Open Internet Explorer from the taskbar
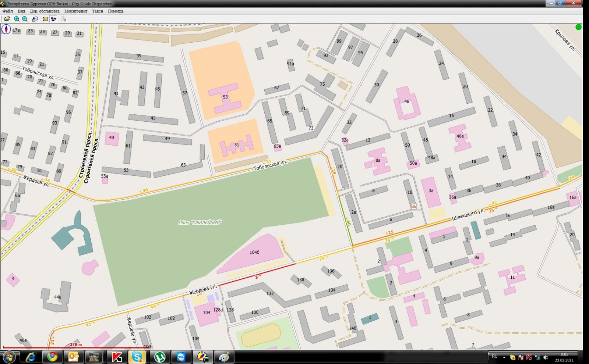Image resolution: width=589 pixels, height=364 pixels. point(31,357)
